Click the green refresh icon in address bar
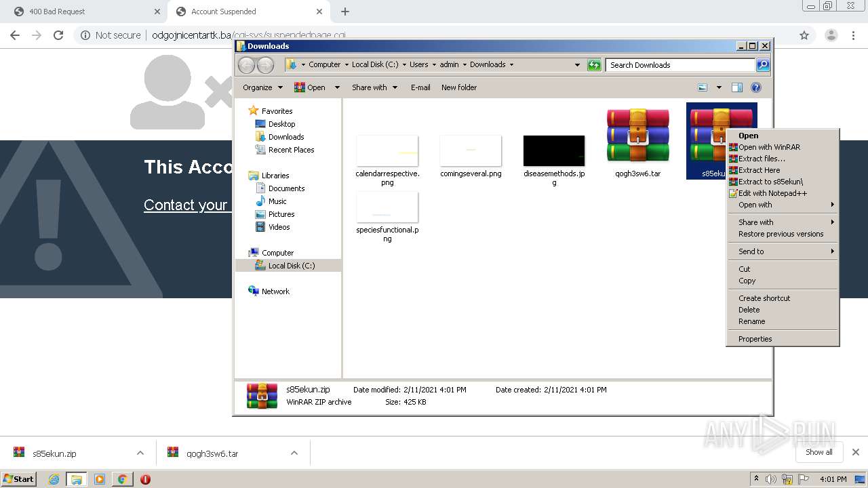Screen dimensions: 868x488 pos(594,65)
